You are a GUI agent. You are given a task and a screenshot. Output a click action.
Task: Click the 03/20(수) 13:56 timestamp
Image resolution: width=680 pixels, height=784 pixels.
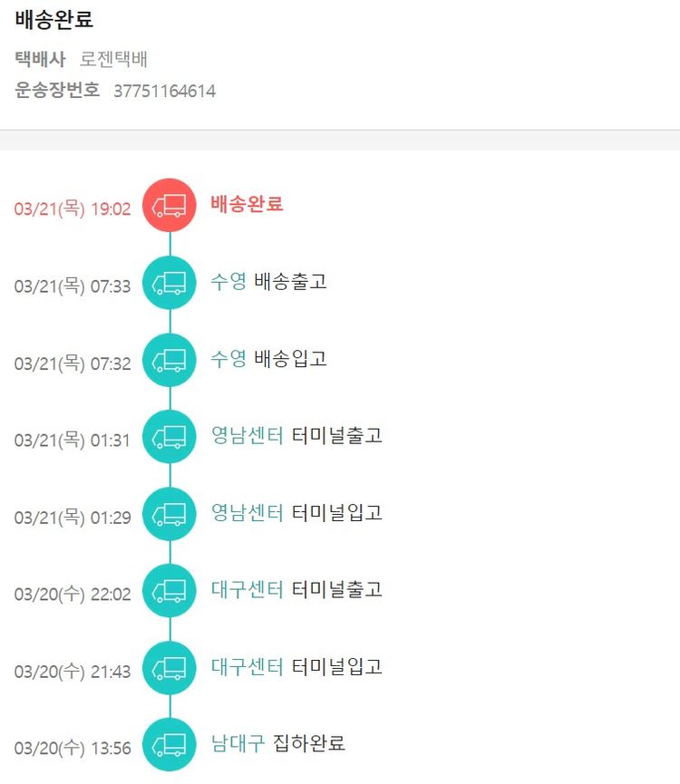coord(73,749)
